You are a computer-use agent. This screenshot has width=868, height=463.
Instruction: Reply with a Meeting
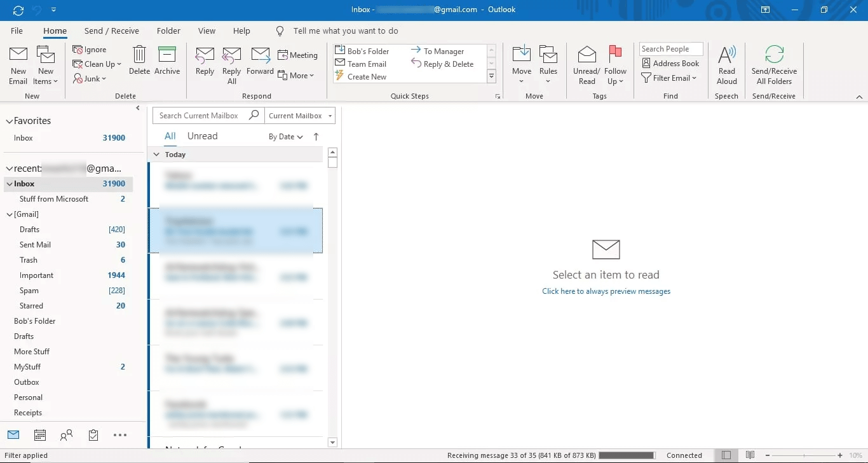point(297,55)
